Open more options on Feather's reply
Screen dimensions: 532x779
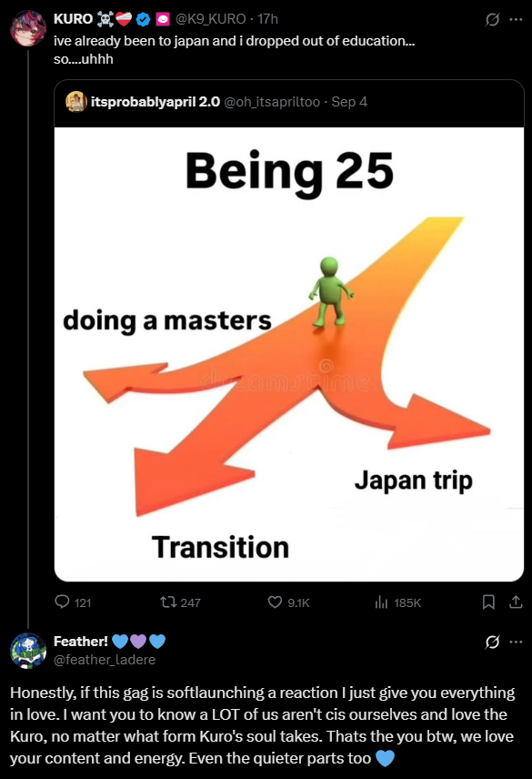pyautogui.click(x=517, y=642)
